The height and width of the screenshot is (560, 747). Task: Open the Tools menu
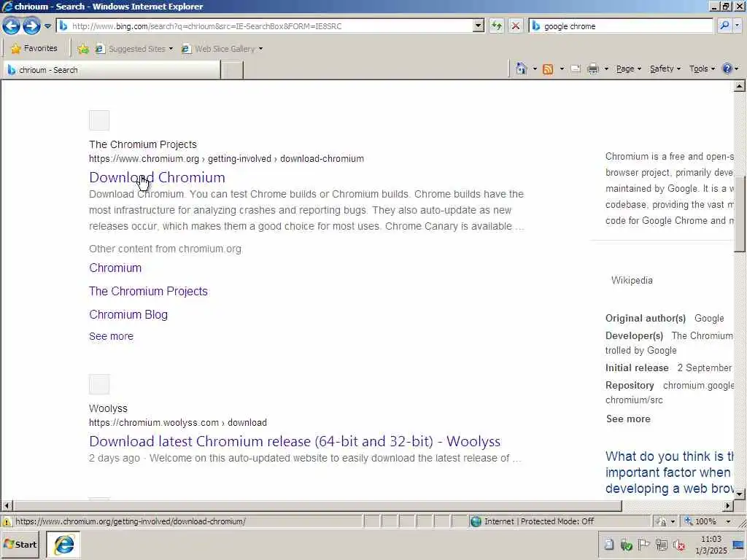[703, 69]
